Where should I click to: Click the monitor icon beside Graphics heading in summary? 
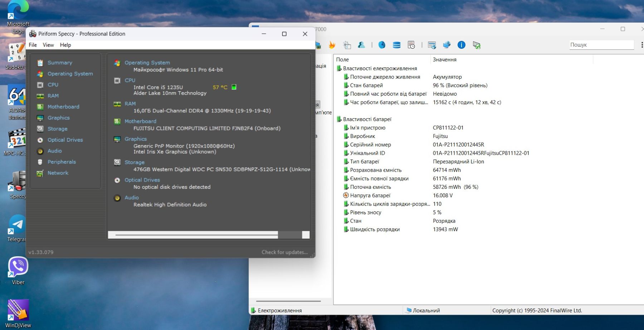117,139
